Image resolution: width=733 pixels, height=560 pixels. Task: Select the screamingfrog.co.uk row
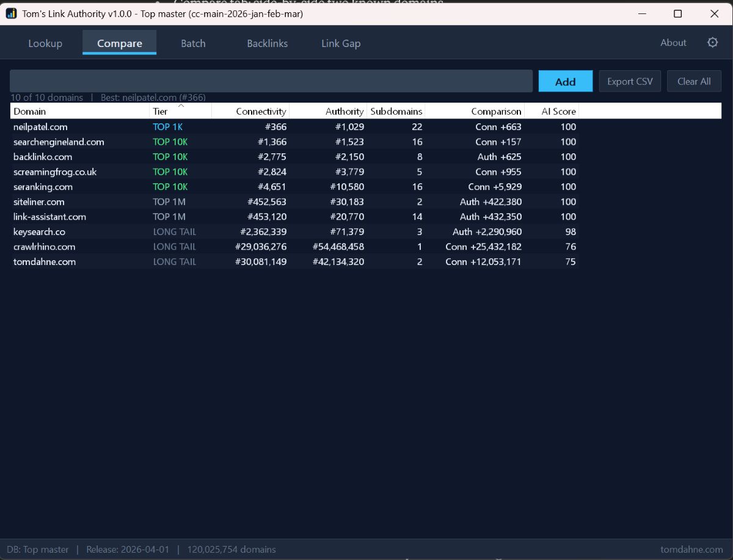(55, 172)
